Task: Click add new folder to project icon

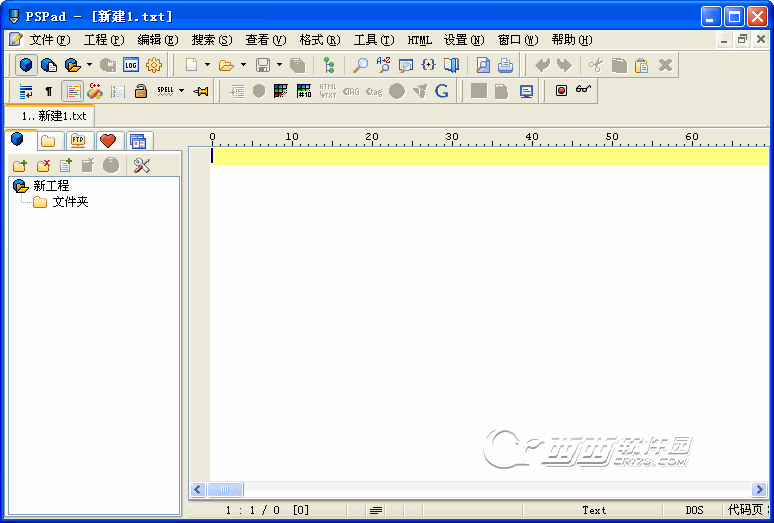Action: (x=20, y=165)
